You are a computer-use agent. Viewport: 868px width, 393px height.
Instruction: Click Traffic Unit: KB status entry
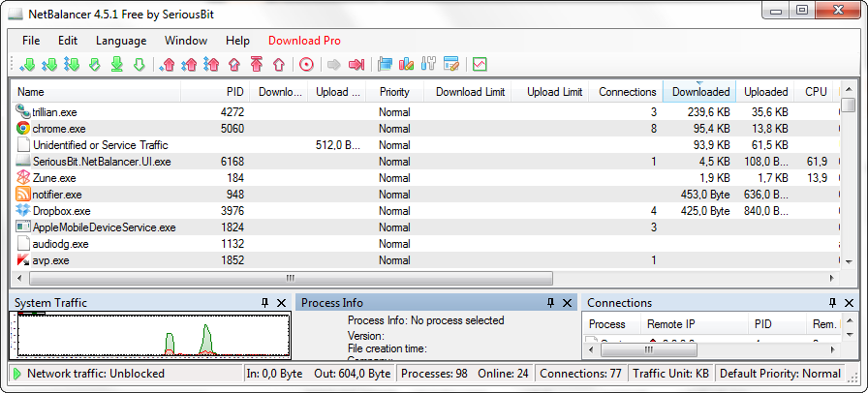pos(670,374)
